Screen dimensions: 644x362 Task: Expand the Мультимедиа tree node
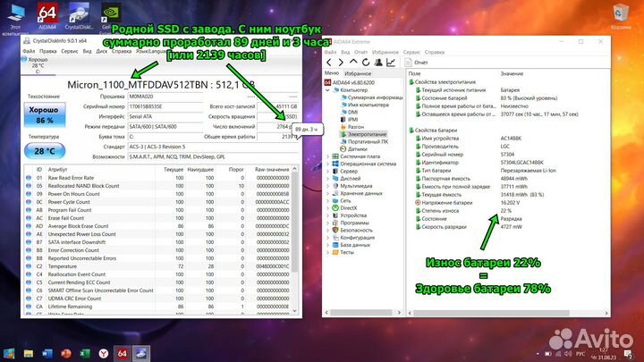click(x=327, y=186)
